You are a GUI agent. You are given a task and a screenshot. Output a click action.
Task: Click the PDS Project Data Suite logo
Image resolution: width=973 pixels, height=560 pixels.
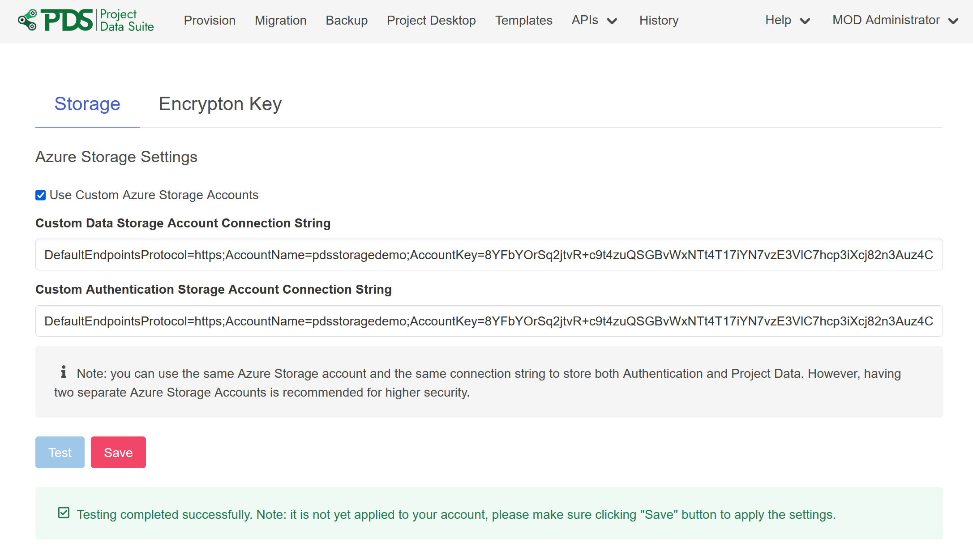coord(85,20)
